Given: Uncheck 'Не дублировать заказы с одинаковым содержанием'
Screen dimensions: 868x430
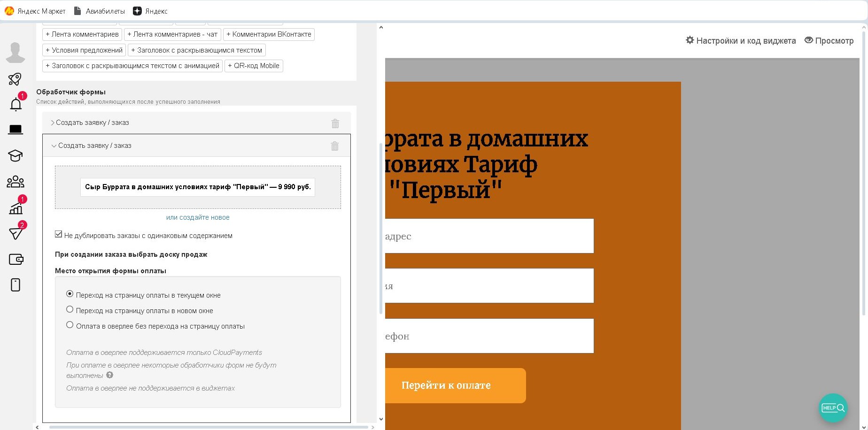Looking at the screenshot, I should point(58,233).
